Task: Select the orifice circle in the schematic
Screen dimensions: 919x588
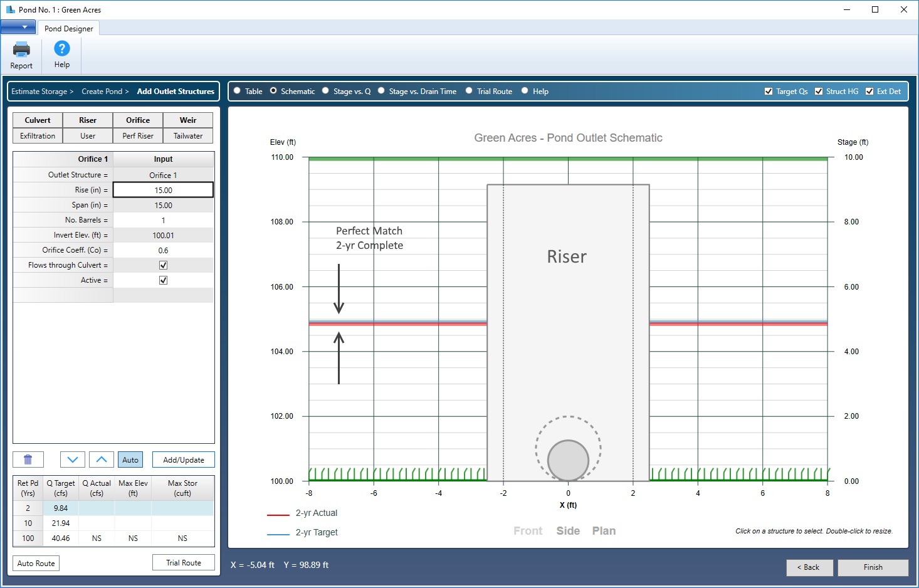Action: click(x=568, y=460)
